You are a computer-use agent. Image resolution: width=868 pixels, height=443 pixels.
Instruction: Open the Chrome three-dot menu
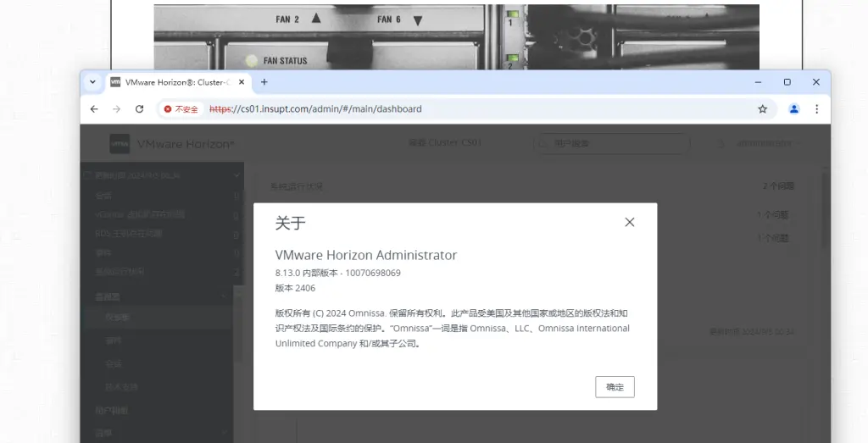(x=816, y=109)
